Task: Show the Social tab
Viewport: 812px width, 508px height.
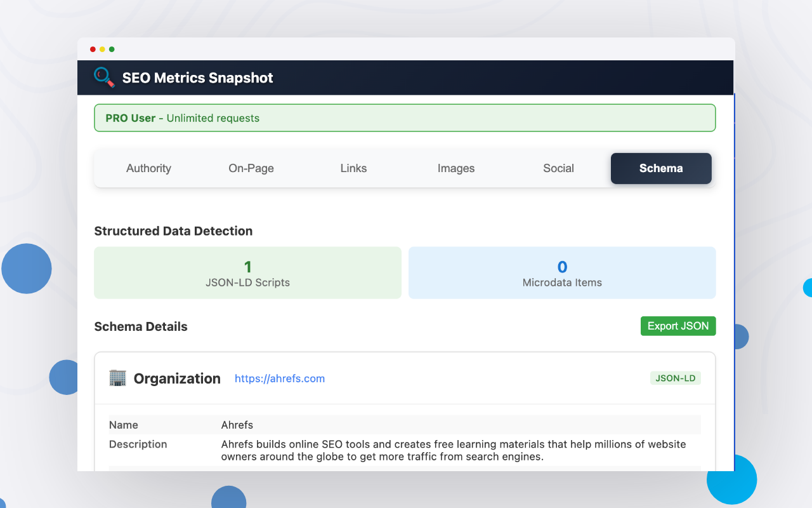Action: [558, 168]
